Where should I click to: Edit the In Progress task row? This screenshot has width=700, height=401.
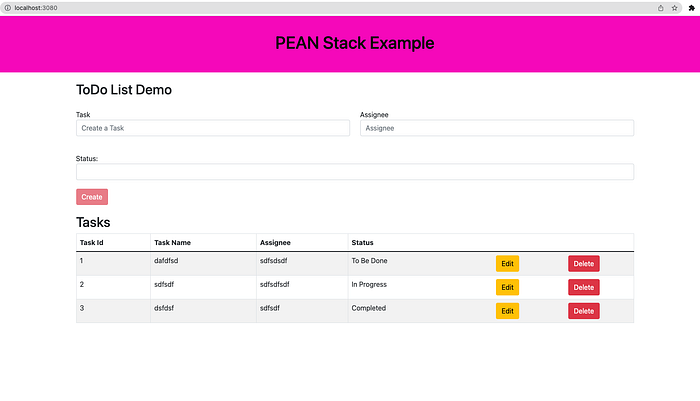click(507, 287)
